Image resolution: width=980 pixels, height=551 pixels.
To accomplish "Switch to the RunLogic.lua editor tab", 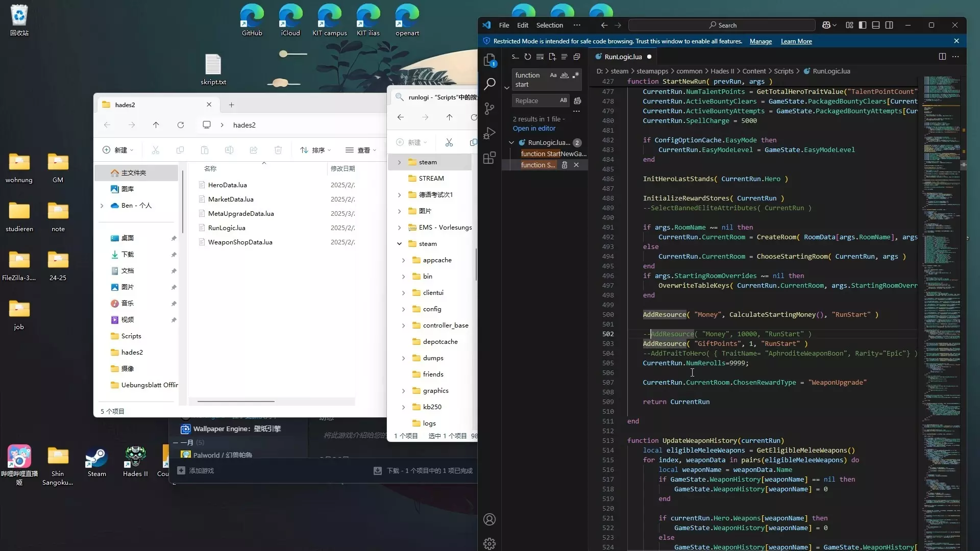I will (x=623, y=57).
